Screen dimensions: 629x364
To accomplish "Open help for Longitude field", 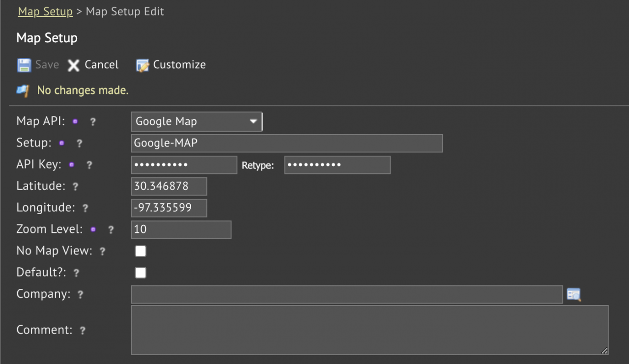I will 85,208.
